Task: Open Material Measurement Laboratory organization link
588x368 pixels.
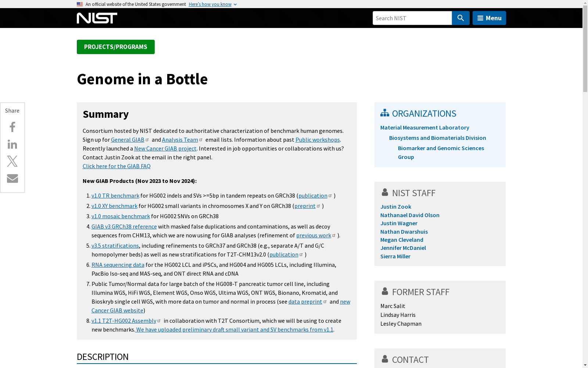Action: pyautogui.click(x=425, y=127)
